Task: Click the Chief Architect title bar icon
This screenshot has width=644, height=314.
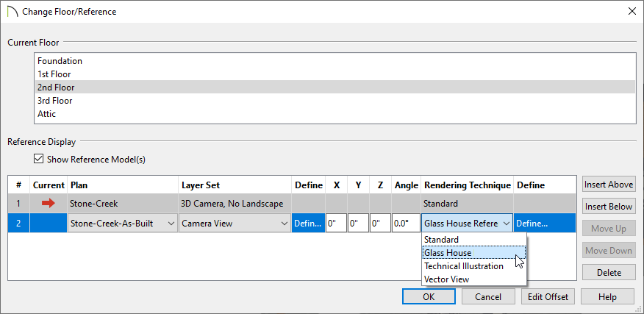Action: tap(12, 12)
